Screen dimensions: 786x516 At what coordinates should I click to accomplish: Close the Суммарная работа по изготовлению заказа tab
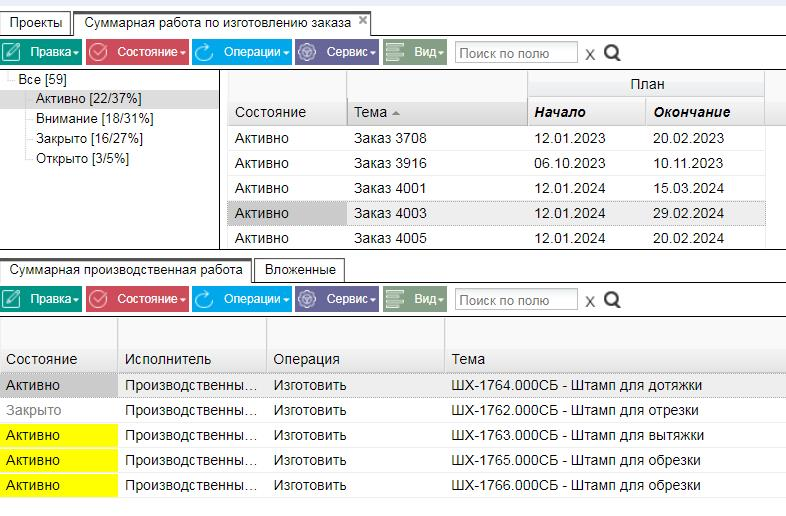(x=363, y=20)
